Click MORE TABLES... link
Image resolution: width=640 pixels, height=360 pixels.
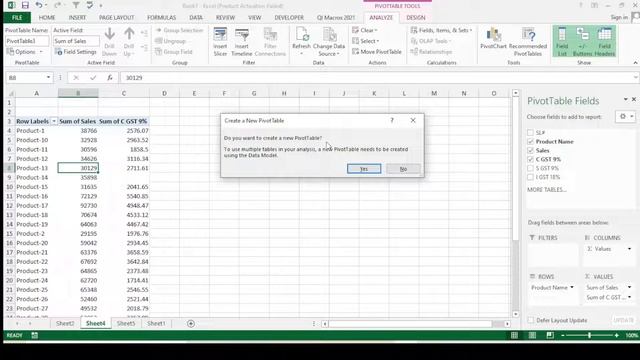pos(547,189)
